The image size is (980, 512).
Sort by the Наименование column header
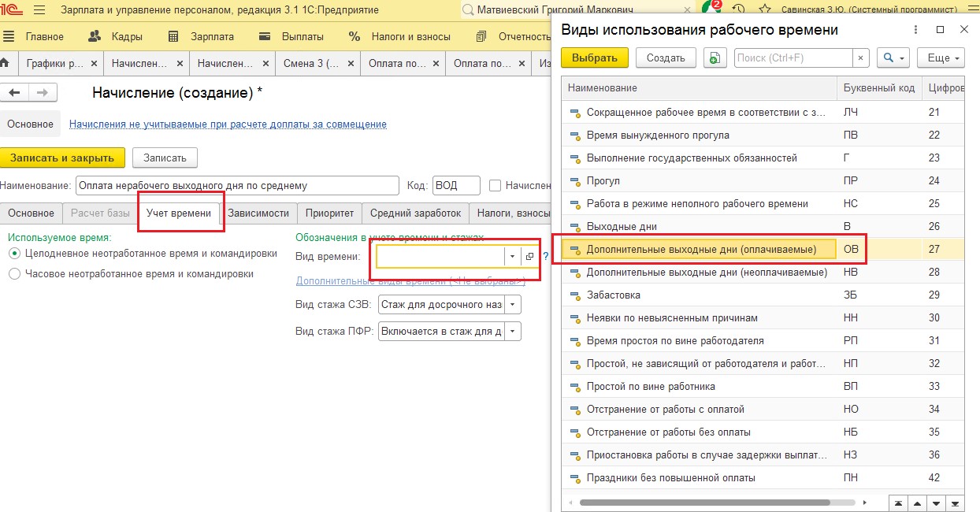[700, 87]
